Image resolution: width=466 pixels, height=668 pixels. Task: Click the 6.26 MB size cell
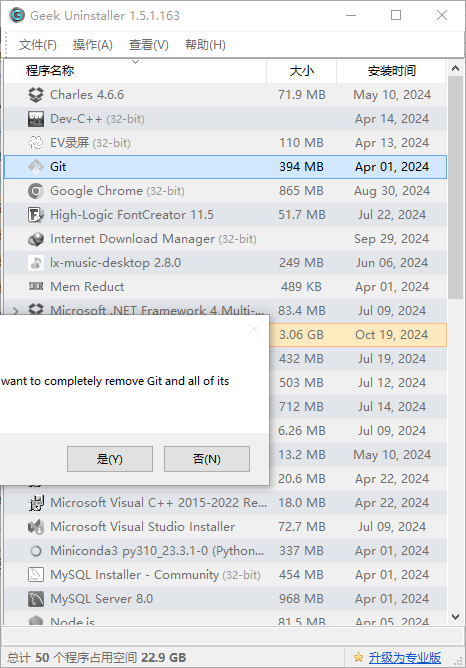pos(302,431)
